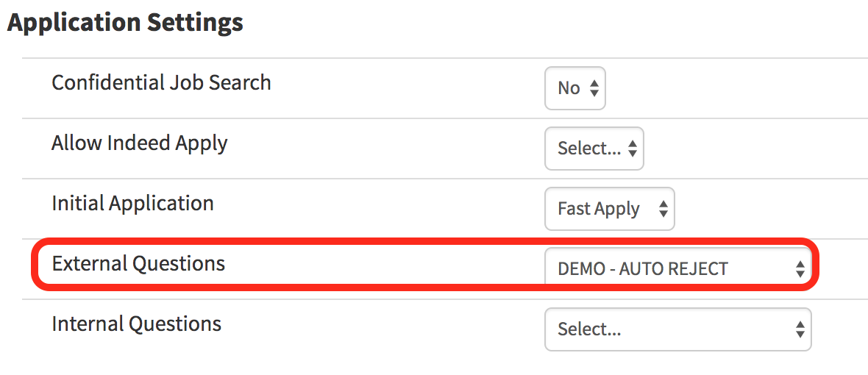
Task: Click the 'DEMO - AUTO REJECT' value text
Action: coord(642,270)
